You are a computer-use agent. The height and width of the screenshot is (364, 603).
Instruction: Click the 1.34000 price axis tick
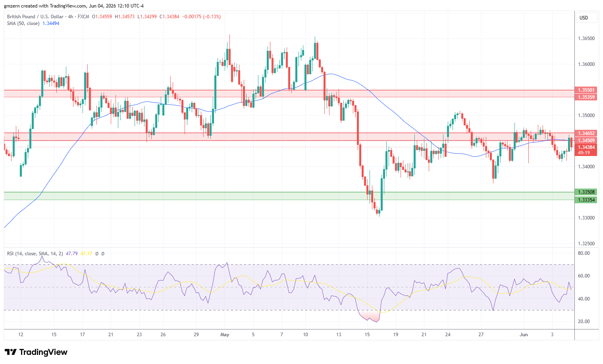(586, 167)
